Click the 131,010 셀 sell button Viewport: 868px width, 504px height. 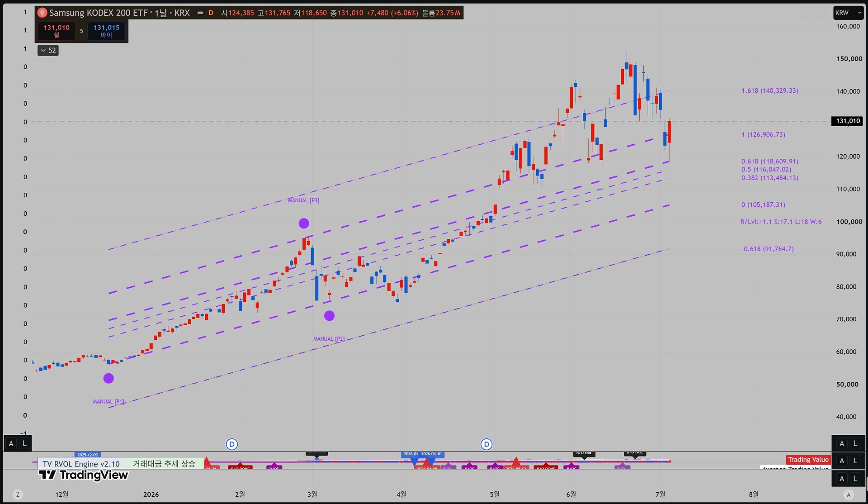pos(57,31)
